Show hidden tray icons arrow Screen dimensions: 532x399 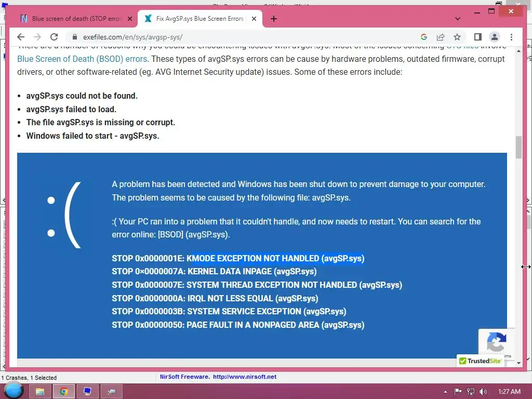pos(445,392)
